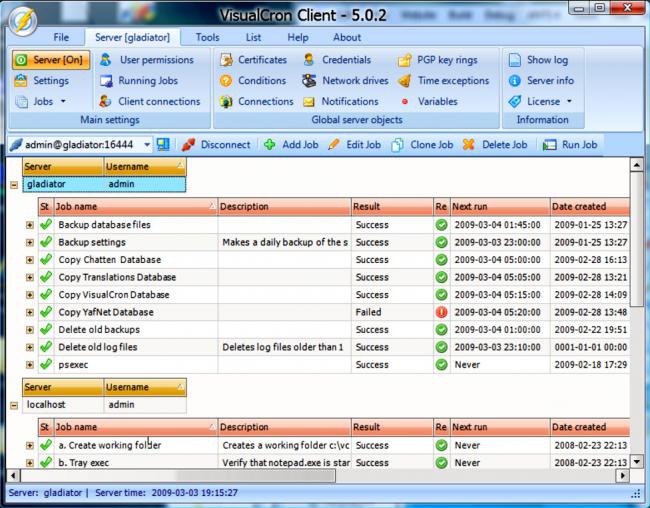Image resolution: width=650 pixels, height=508 pixels.
Task: Click Edit Job in toolbar
Action: (x=354, y=145)
